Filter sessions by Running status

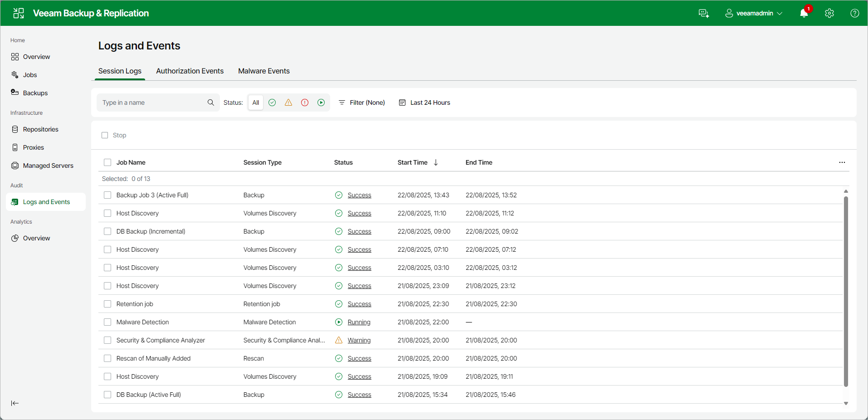pos(321,103)
